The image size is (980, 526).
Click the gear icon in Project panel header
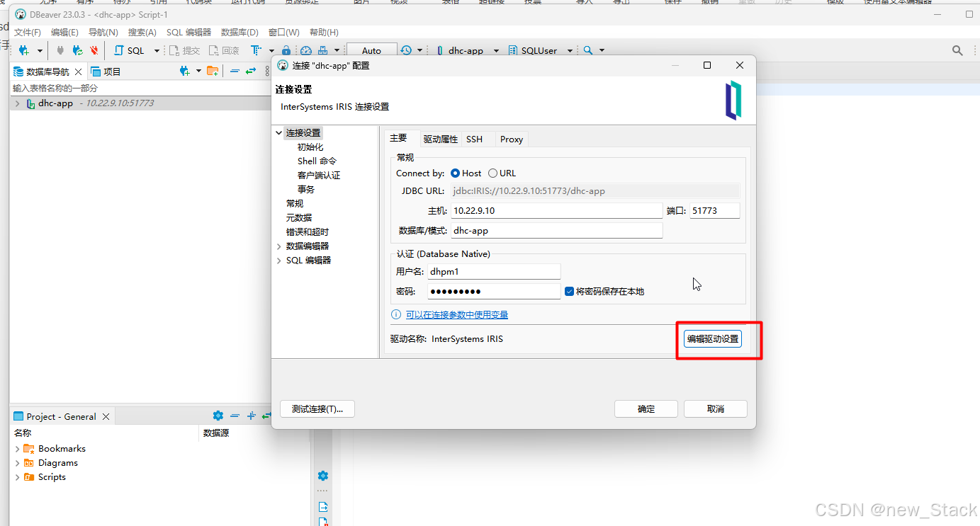pyautogui.click(x=218, y=416)
